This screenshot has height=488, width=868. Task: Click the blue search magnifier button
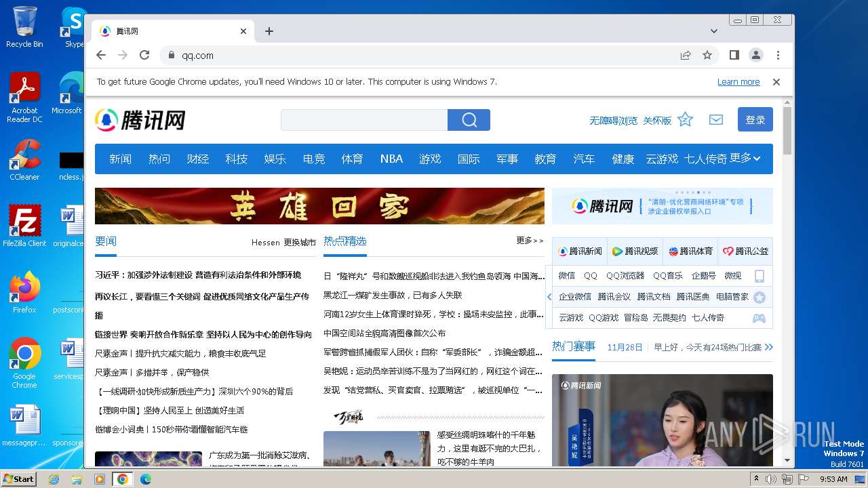tap(469, 120)
